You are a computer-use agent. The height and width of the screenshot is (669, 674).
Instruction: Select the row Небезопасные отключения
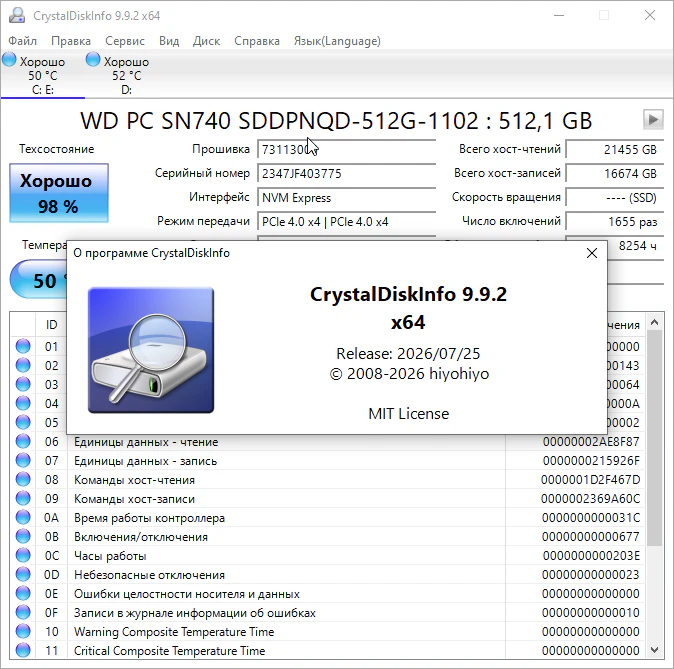[x=328, y=574]
